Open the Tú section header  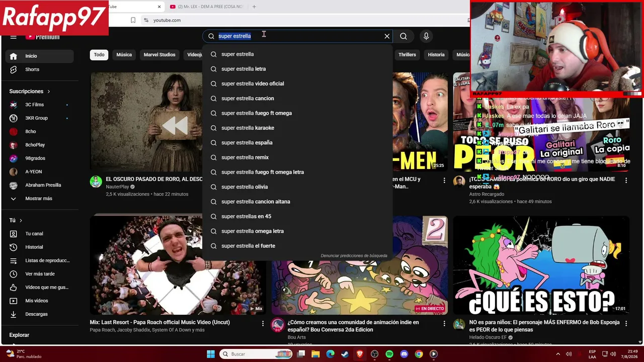pyautogui.click(x=16, y=220)
